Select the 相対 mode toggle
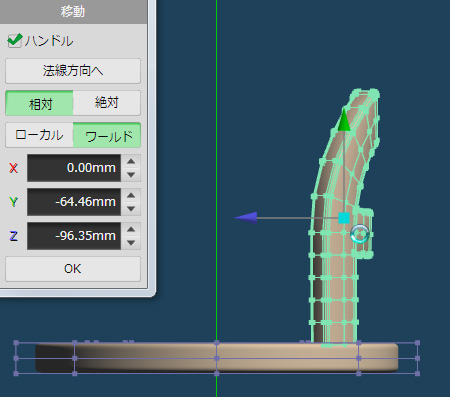This screenshot has width=450, height=397. pyautogui.click(x=39, y=103)
